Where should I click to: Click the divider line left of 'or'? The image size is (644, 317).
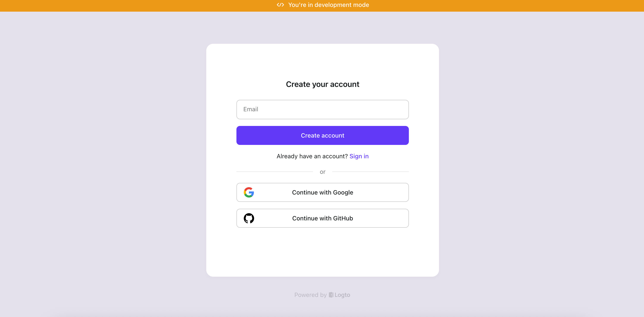tap(275, 172)
